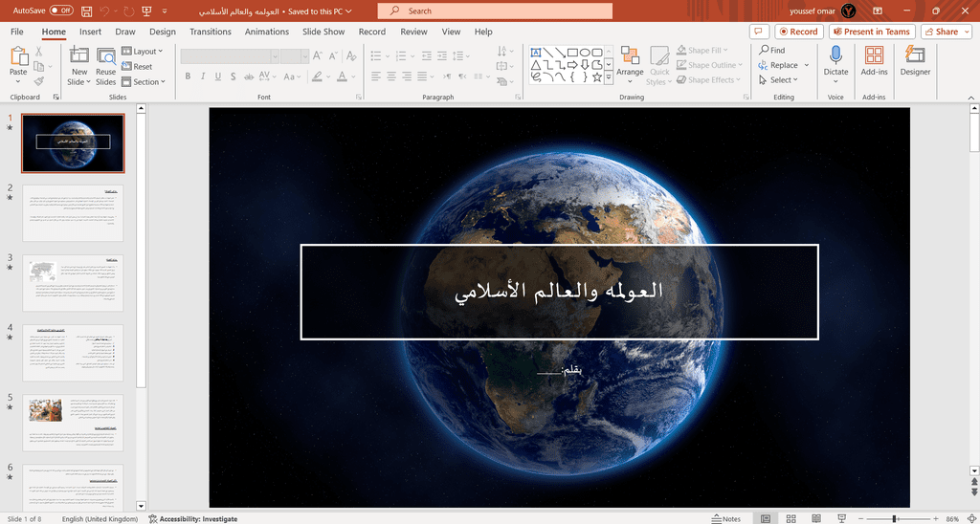
Task: Click the Arabic slide title text box
Action: (x=559, y=293)
